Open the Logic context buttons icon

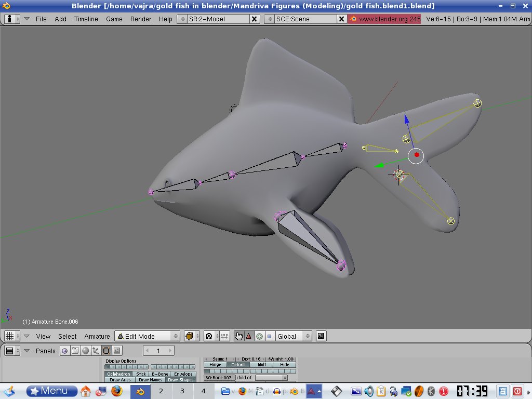point(65,351)
